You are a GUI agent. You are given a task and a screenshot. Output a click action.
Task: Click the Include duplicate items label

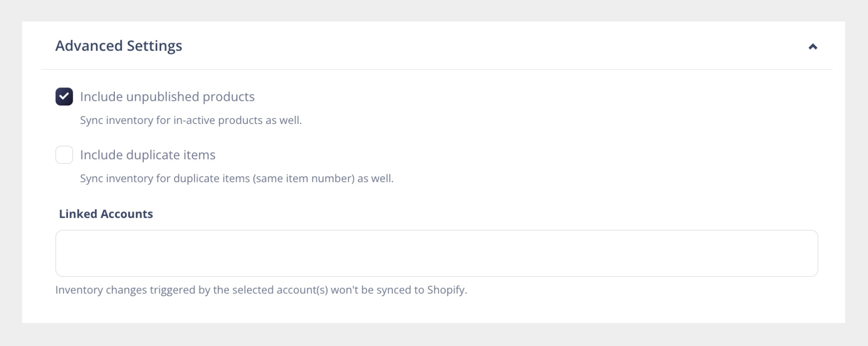coord(148,155)
